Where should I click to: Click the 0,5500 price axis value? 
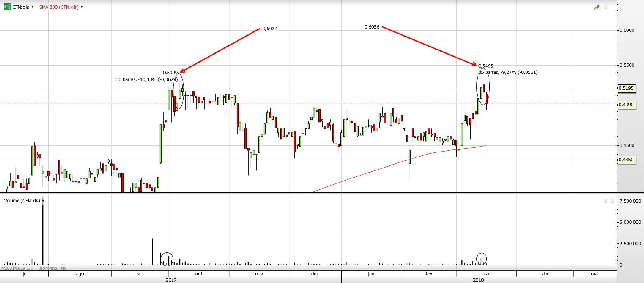pos(627,66)
